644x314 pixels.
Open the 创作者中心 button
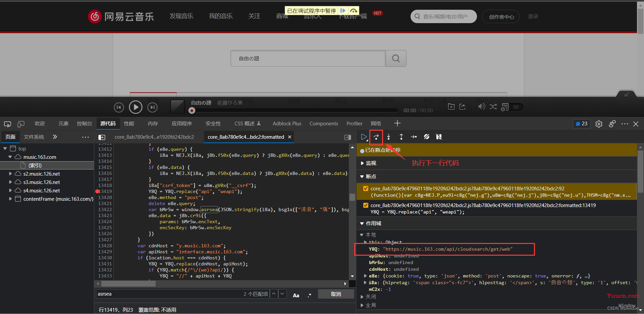(x=501, y=16)
